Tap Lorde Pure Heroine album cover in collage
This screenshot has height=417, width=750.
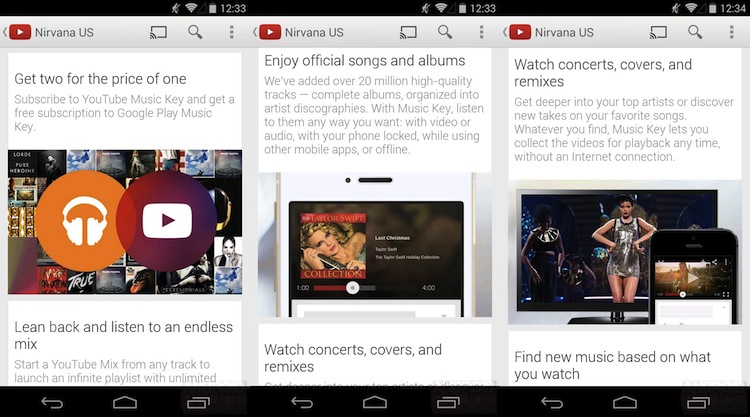pyautogui.click(x=22, y=164)
